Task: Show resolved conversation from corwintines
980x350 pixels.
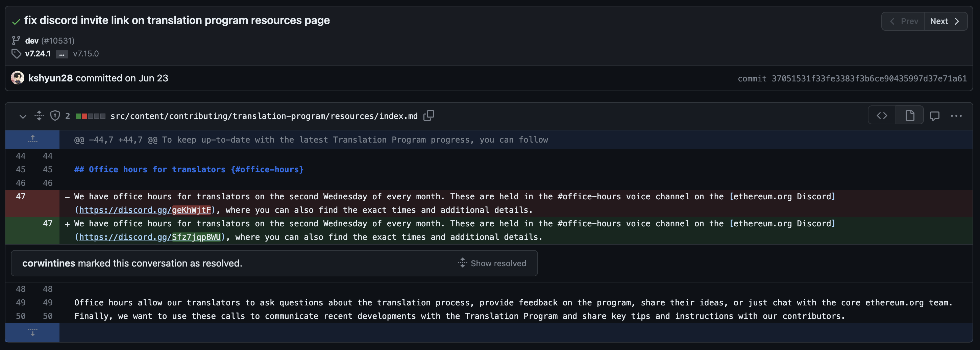Action: click(x=493, y=263)
